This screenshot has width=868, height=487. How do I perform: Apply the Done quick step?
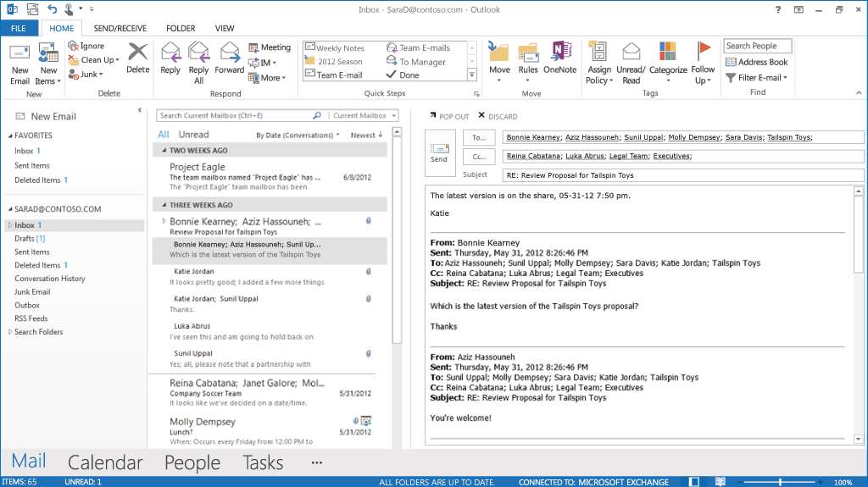pos(403,75)
